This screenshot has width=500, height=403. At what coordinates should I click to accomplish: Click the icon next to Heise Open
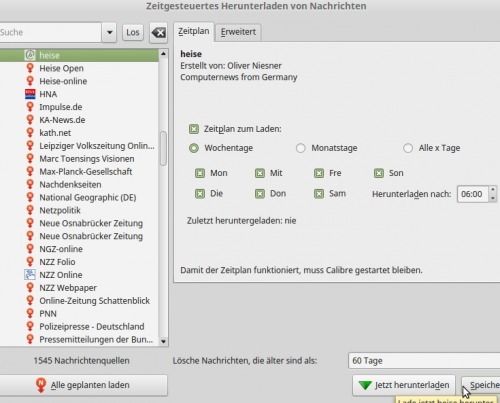pyautogui.click(x=30, y=68)
